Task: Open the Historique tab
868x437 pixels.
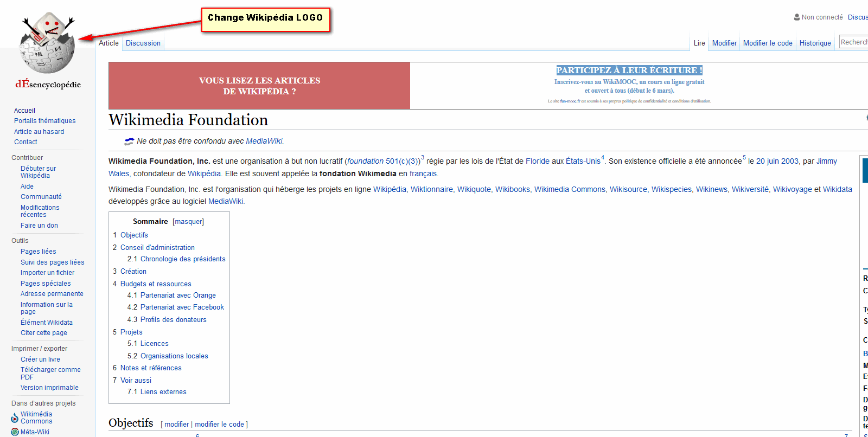Action: point(815,43)
